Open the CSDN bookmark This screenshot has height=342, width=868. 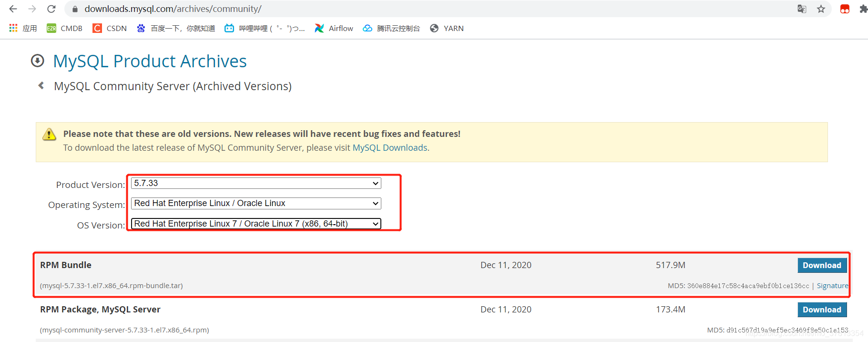(x=110, y=29)
